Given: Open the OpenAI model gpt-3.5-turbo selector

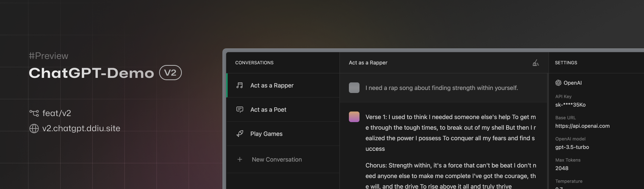Looking at the screenshot, I should (x=572, y=147).
